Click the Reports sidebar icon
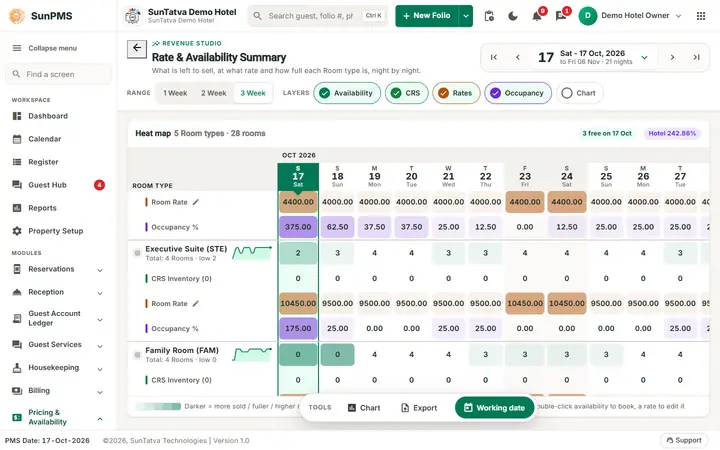 (17, 208)
